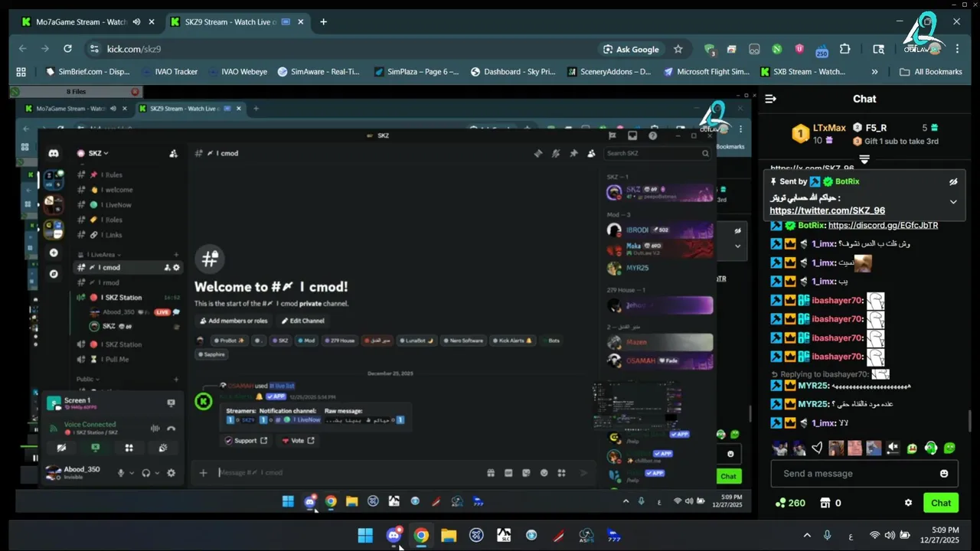Open settings gear for cmod channel
Viewport: 980px width, 551px height.
(176, 268)
